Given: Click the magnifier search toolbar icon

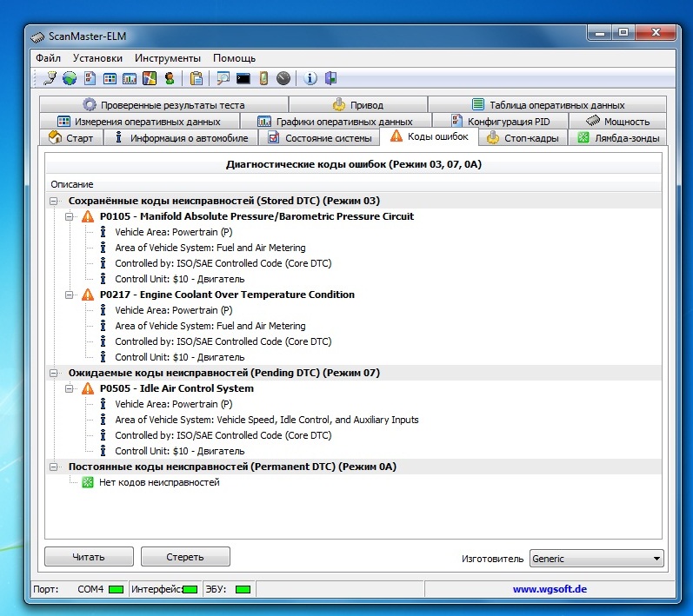Looking at the screenshot, I should point(223,78).
